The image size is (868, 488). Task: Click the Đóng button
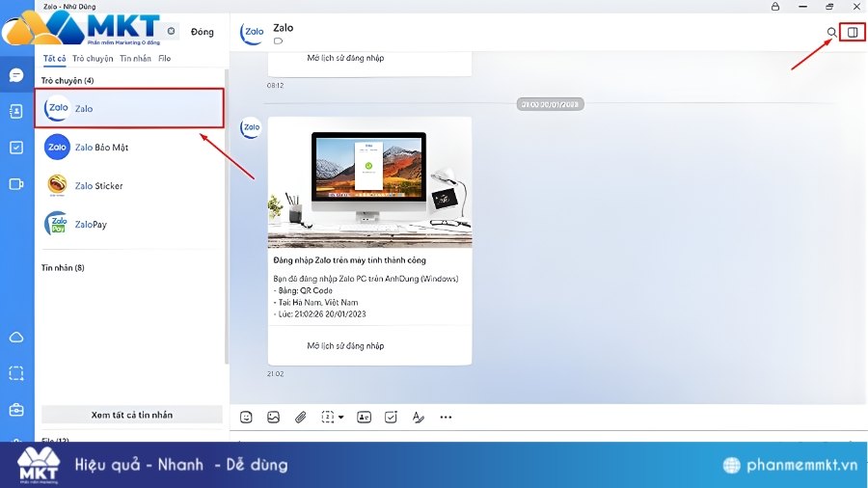coord(203,32)
